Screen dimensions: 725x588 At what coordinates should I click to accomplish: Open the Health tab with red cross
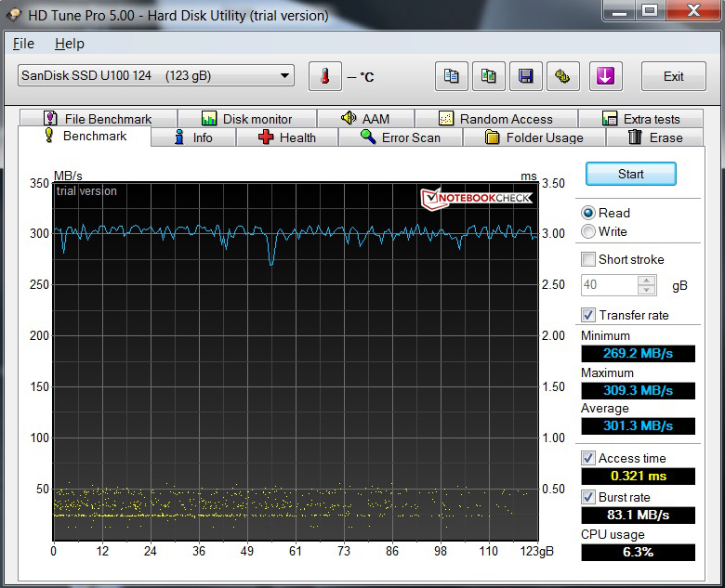286,137
